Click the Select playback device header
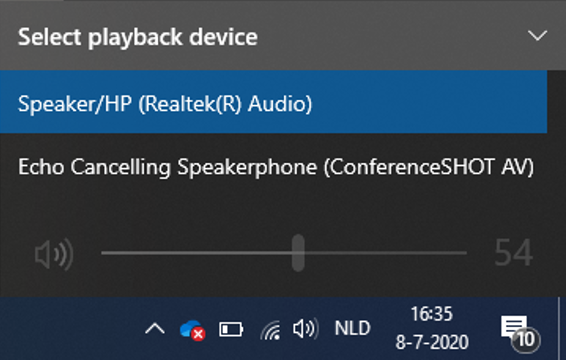The height and width of the screenshot is (360, 568). tap(138, 37)
